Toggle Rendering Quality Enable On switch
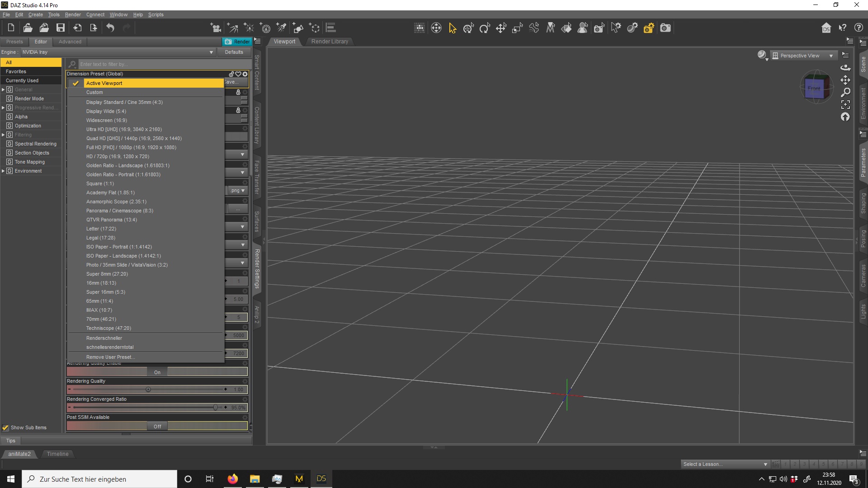The height and width of the screenshot is (488, 868). (157, 372)
